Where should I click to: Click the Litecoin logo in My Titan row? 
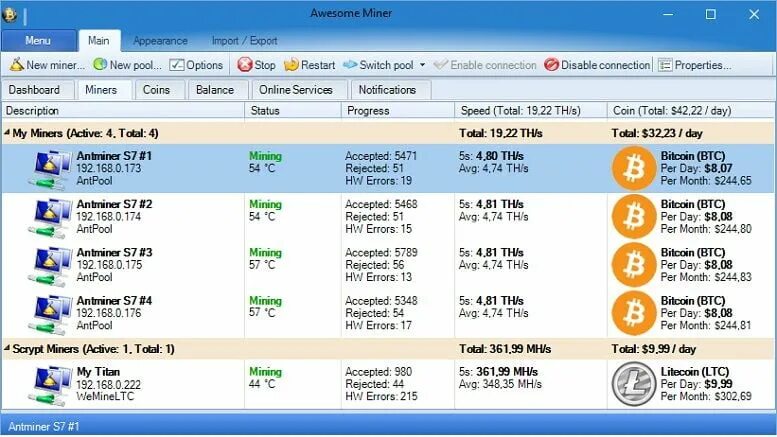[634, 384]
